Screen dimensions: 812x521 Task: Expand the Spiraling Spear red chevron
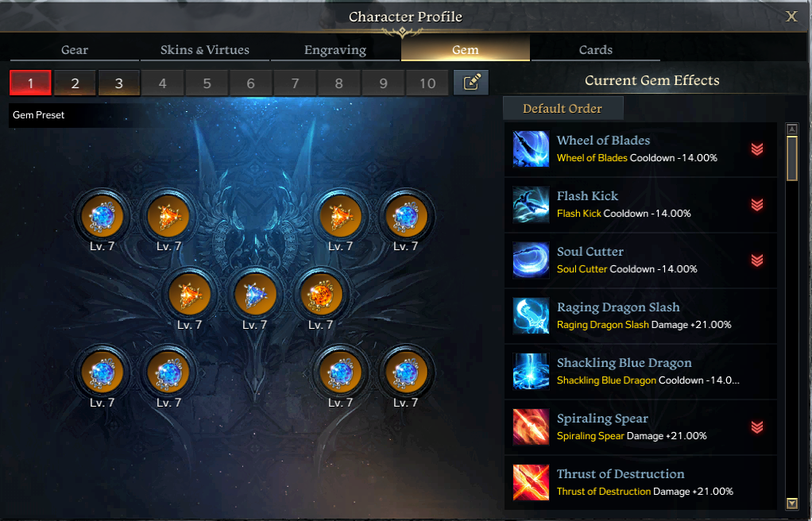[x=757, y=426]
